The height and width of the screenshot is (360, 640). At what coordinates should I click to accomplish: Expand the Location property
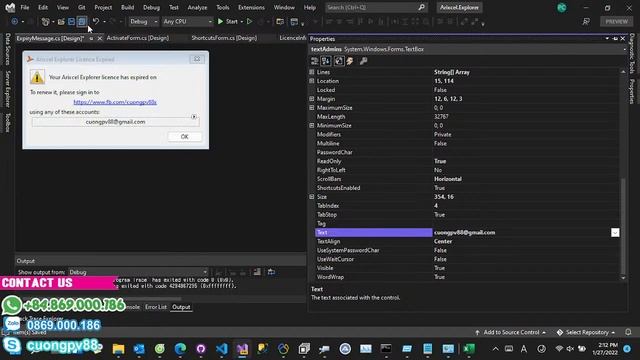312,81
